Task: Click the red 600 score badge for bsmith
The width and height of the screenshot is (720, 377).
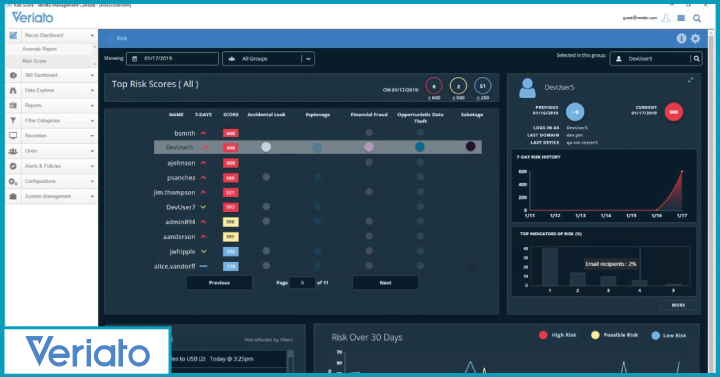Action: click(231, 133)
